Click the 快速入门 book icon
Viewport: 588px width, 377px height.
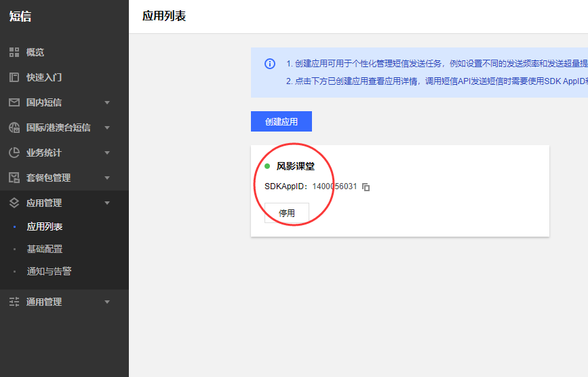pos(14,77)
